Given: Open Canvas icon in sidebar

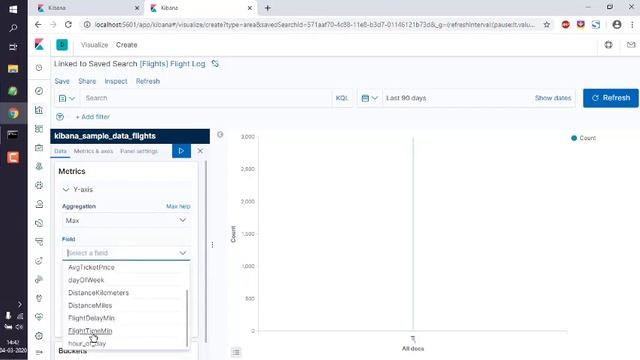Looking at the screenshot, I should coord(39,147).
